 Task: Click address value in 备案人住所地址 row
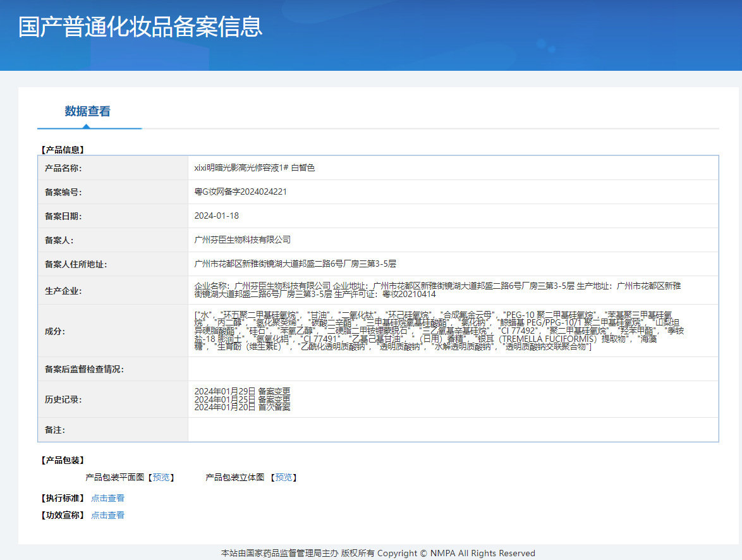pos(295,264)
